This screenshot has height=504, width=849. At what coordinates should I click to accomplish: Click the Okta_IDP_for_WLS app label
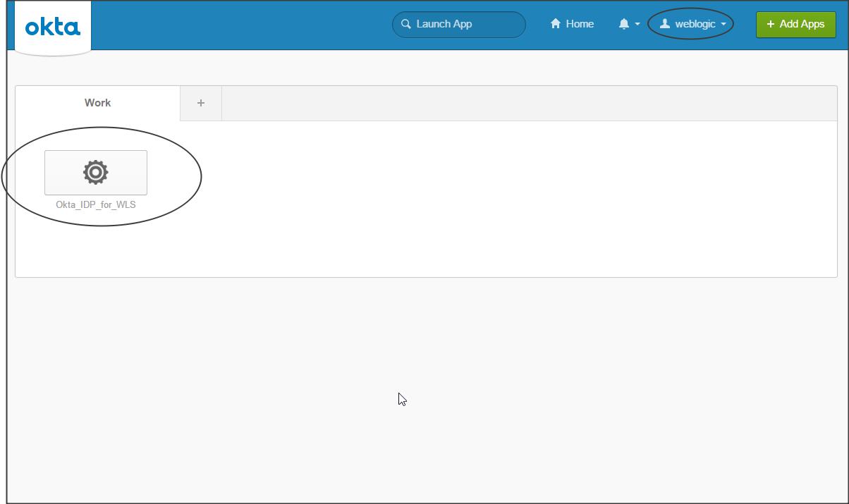[96, 205]
